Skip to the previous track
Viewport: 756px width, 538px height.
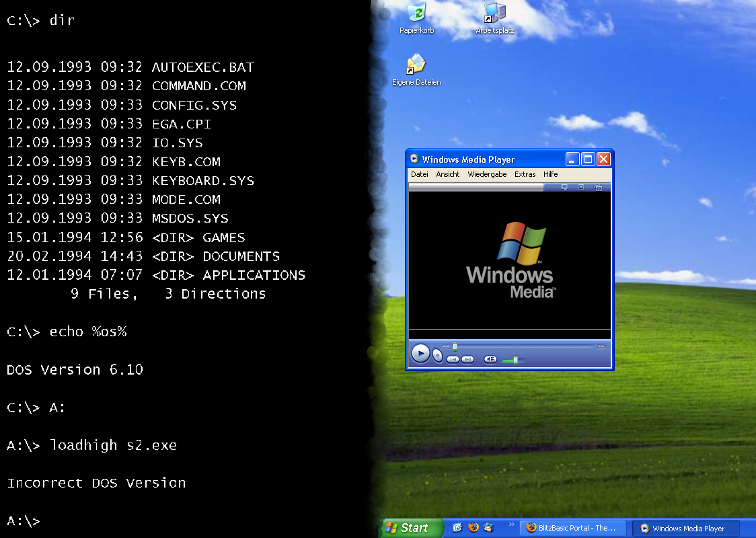pyautogui.click(x=453, y=359)
